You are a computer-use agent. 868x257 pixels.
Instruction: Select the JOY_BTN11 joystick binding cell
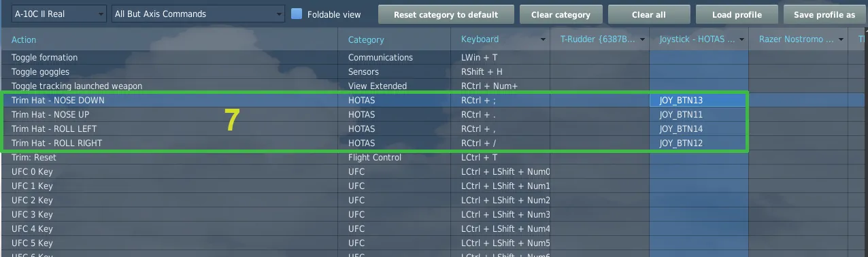(699, 114)
